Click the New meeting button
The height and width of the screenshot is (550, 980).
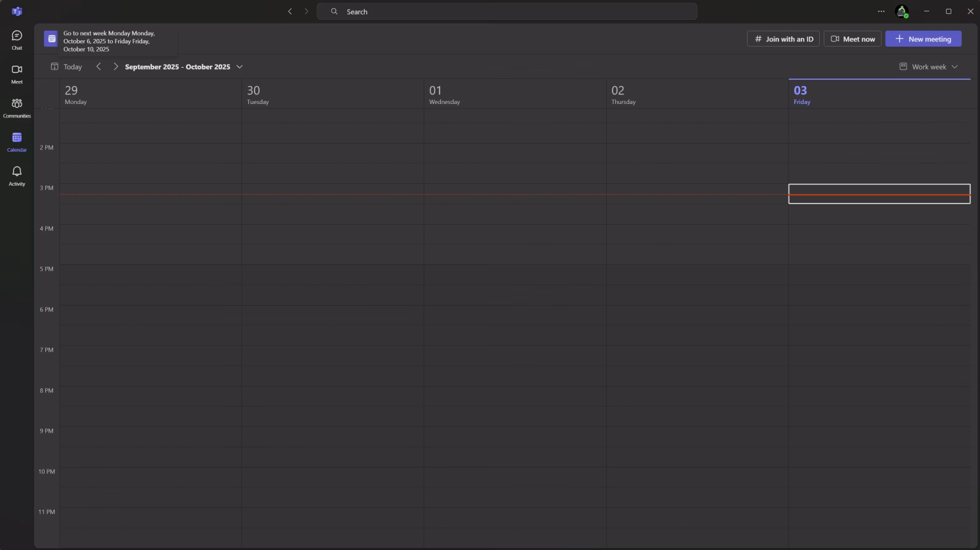pyautogui.click(x=923, y=39)
